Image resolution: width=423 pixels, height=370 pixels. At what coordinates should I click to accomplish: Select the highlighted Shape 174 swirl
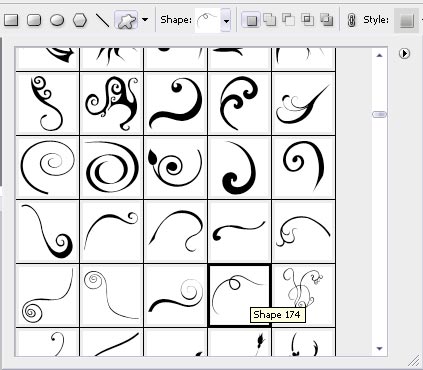coord(239,295)
